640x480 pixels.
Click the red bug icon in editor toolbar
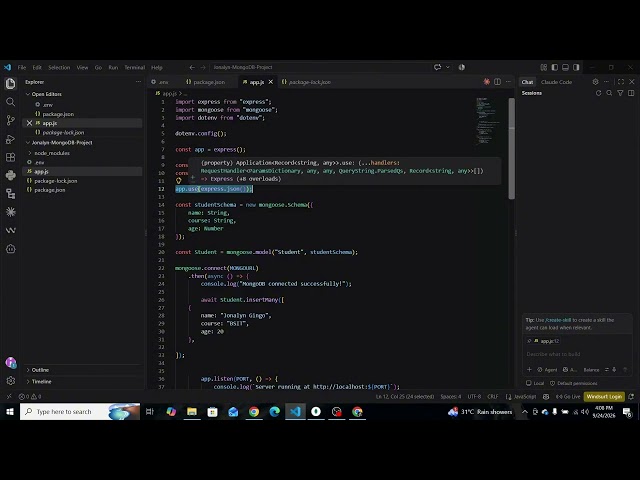[x=487, y=82]
